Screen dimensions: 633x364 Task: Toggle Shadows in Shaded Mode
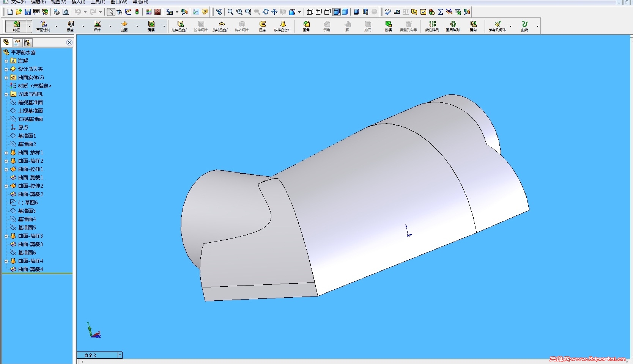357,12
